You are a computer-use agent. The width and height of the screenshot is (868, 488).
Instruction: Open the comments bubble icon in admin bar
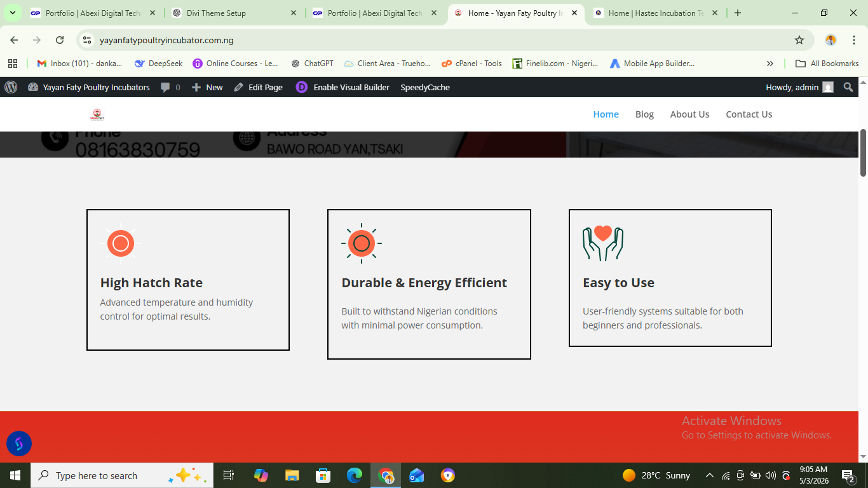coord(165,88)
